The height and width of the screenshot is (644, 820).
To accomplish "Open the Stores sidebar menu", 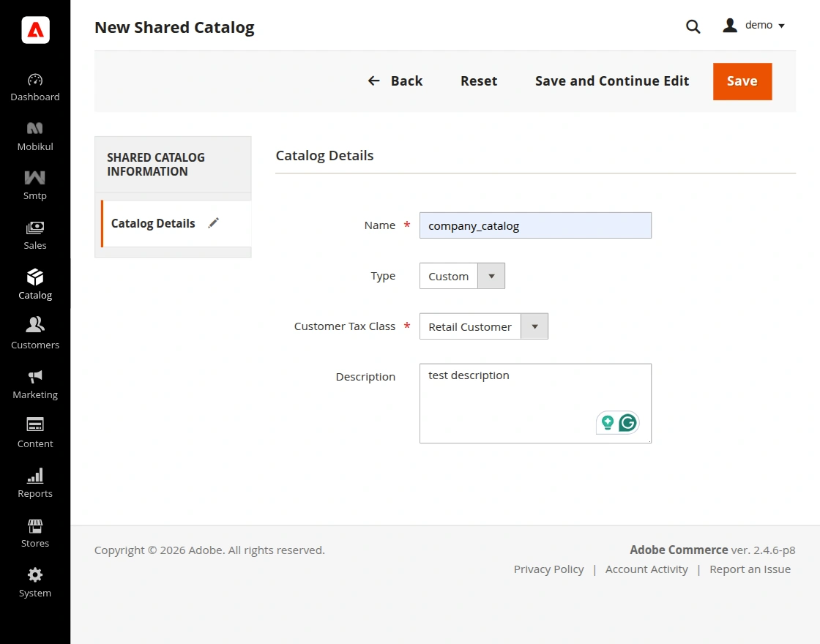I will (35, 533).
